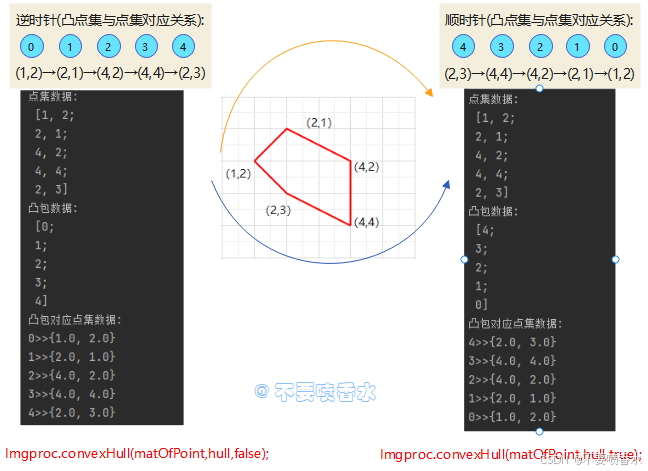This screenshot has height=471, width=648.
Task: Click circle 4 under the 逆时针 heading
Action: click(183, 46)
